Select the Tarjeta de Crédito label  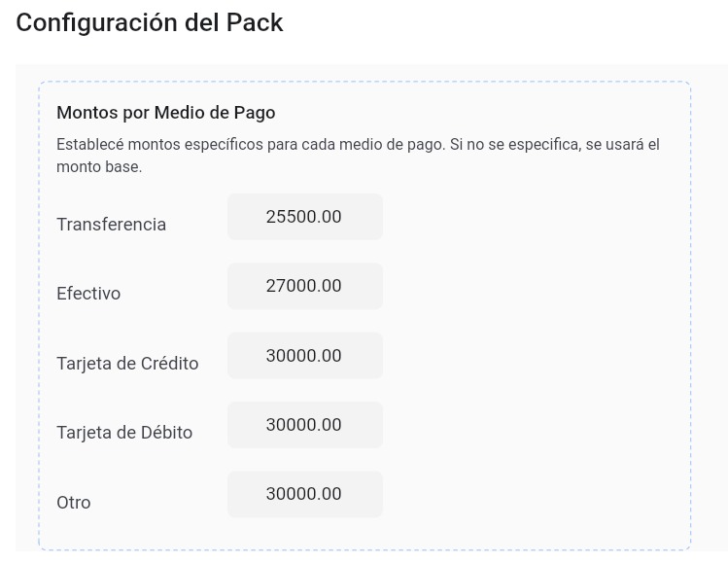pyautogui.click(x=127, y=364)
